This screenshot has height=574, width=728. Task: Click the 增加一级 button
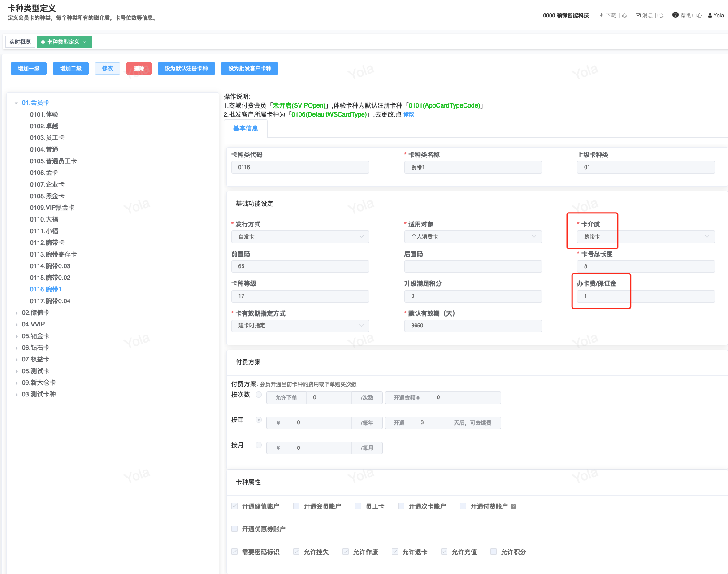[x=29, y=69]
